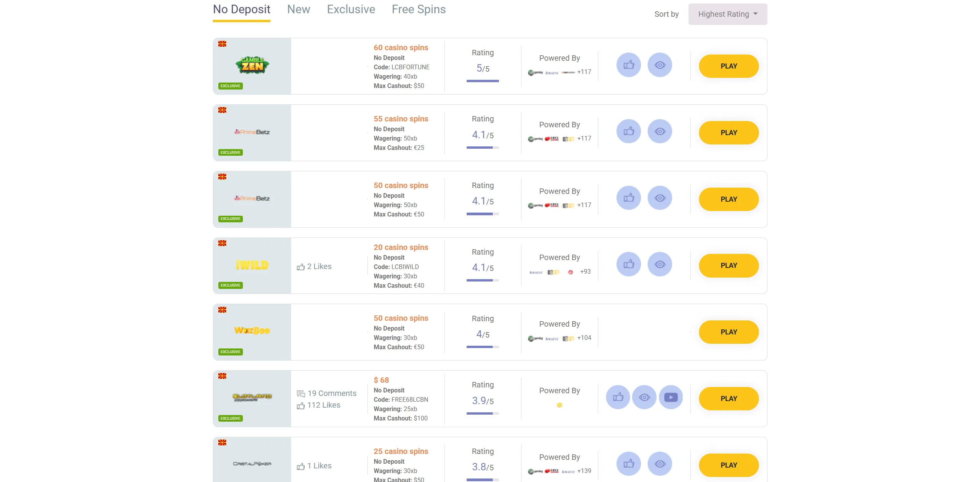Click PLAY for Slotland $68 bonus
This screenshot has width=980, height=482.
(x=729, y=399)
